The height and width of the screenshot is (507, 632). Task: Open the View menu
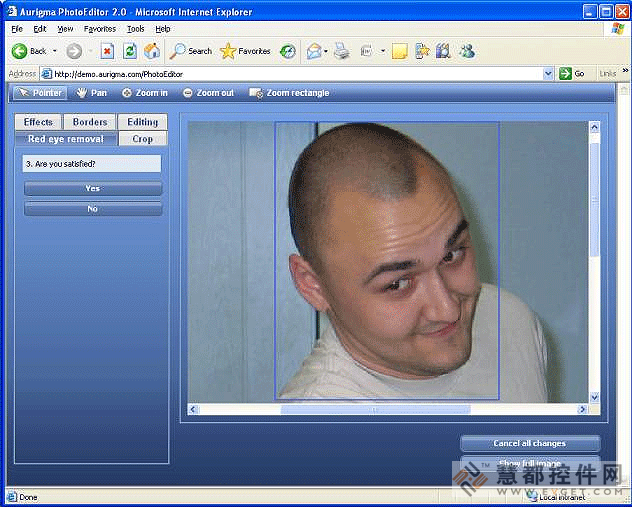point(65,29)
